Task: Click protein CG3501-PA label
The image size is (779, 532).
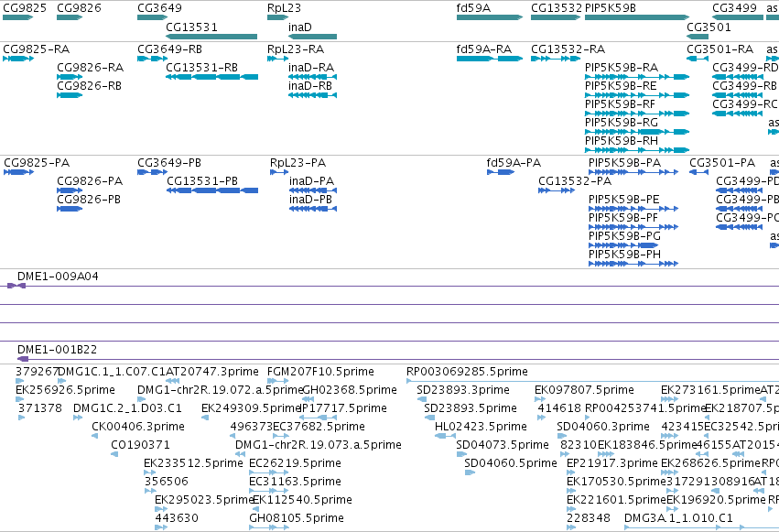Action: pyautogui.click(x=722, y=163)
